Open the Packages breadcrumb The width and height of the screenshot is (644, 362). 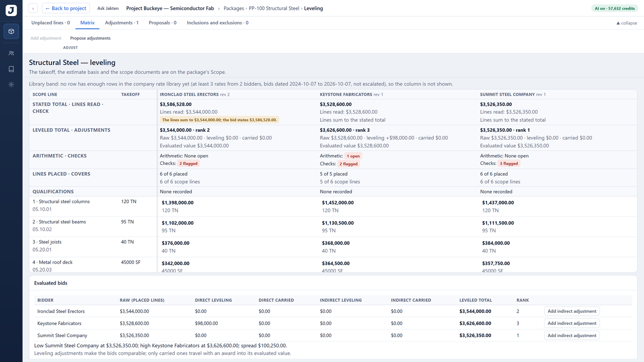pyautogui.click(x=234, y=8)
